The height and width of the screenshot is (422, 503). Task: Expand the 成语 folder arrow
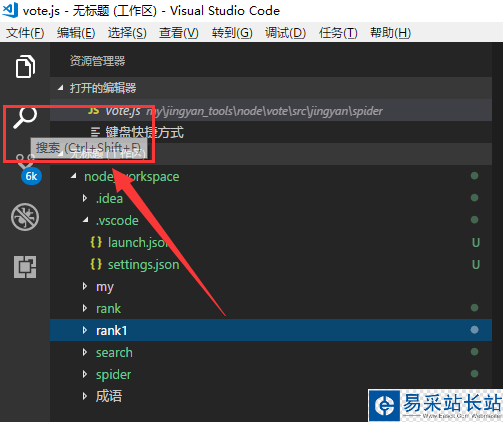pyautogui.click(x=85, y=396)
